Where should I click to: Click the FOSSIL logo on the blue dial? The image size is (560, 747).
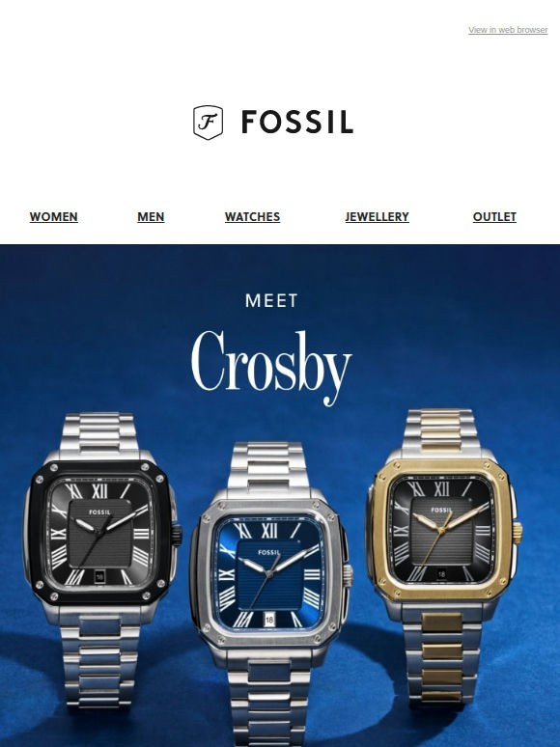click(x=269, y=553)
